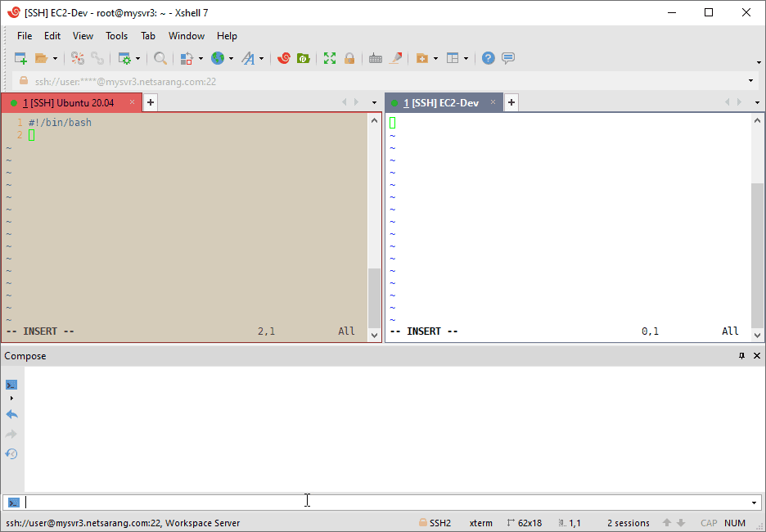Open the View menu
This screenshot has height=532, width=766.
[83, 36]
